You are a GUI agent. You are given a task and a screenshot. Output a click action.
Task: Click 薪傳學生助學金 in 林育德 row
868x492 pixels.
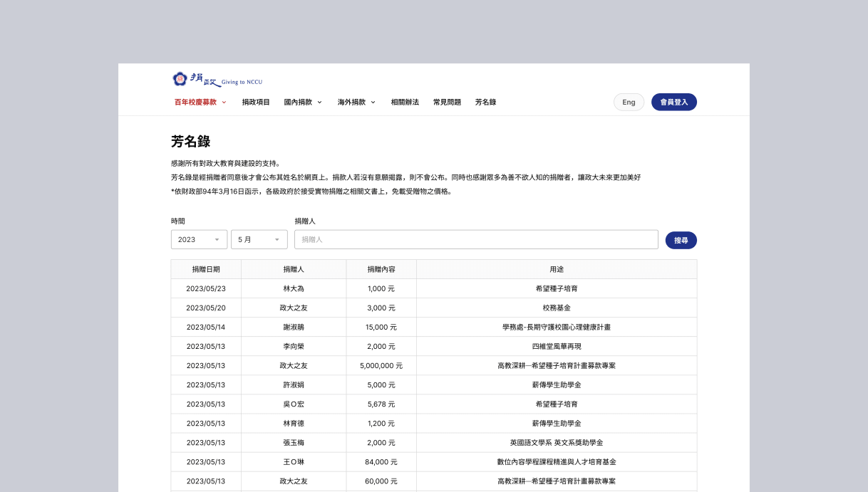coord(557,423)
